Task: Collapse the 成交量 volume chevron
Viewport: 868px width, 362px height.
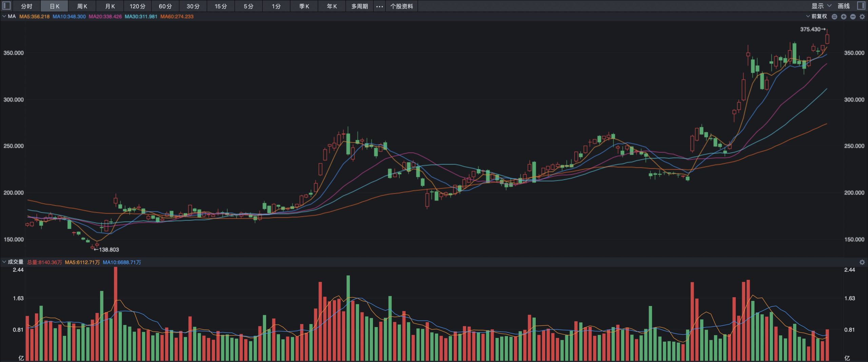Action: 4,262
